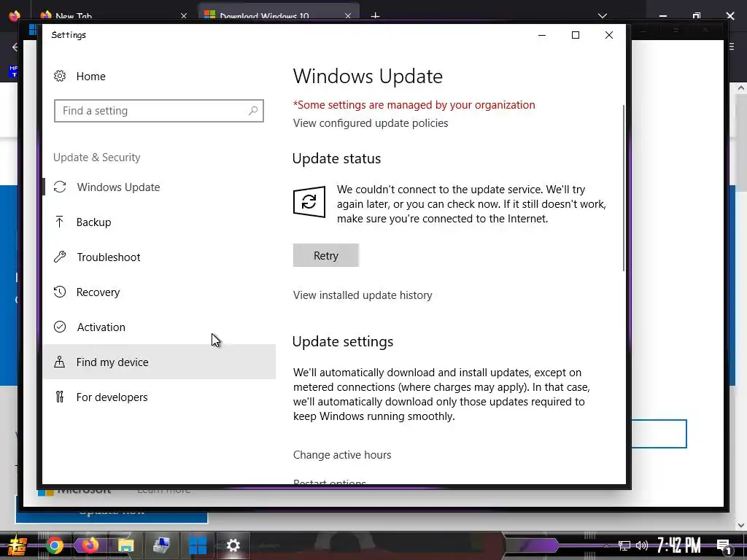Maximize the Settings window
747x560 pixels.
pos(576,35)
